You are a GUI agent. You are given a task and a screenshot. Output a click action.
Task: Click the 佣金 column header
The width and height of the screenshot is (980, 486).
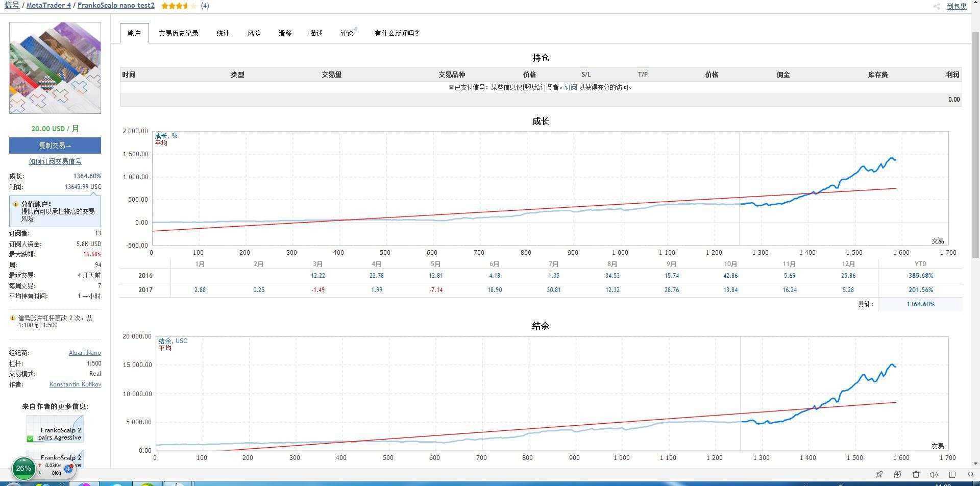point(783,75)
